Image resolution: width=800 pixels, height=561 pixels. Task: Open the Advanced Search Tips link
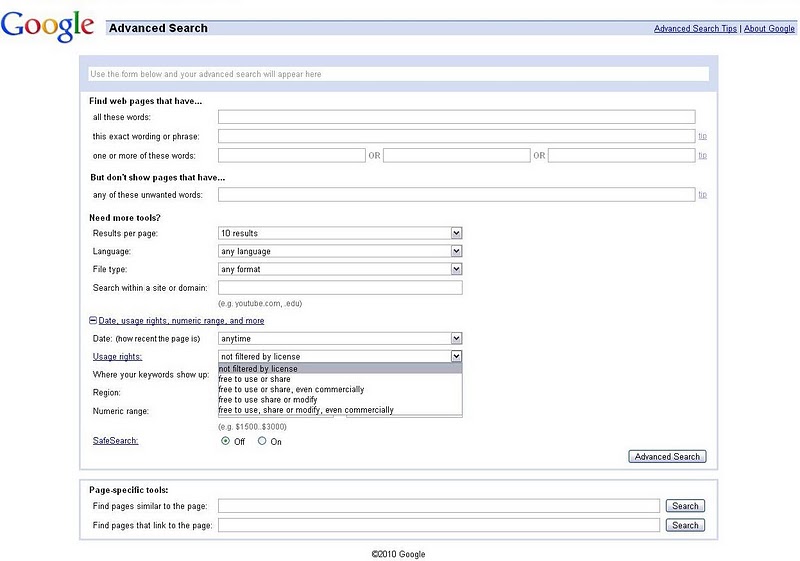point(695,29)
